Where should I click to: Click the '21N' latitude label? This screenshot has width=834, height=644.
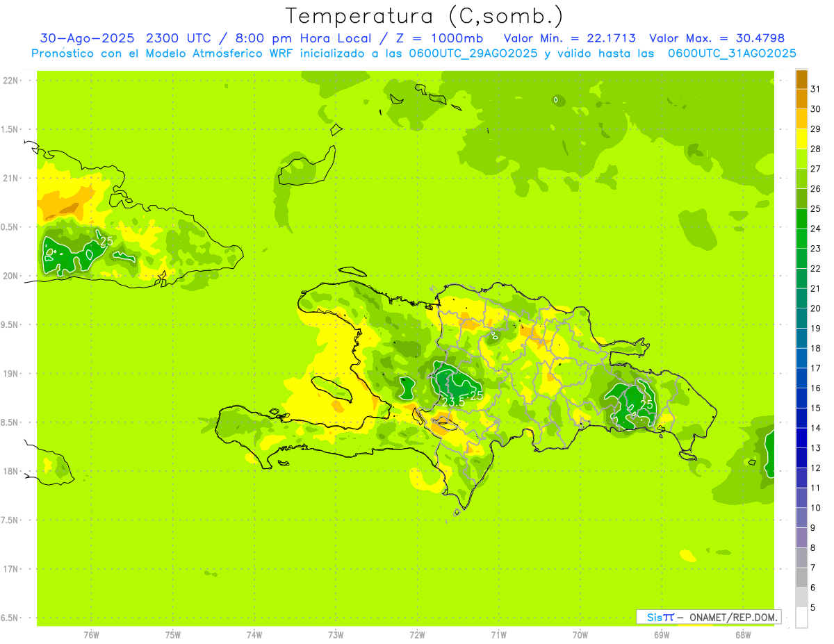pyautogui.click(x=10, y=178)
